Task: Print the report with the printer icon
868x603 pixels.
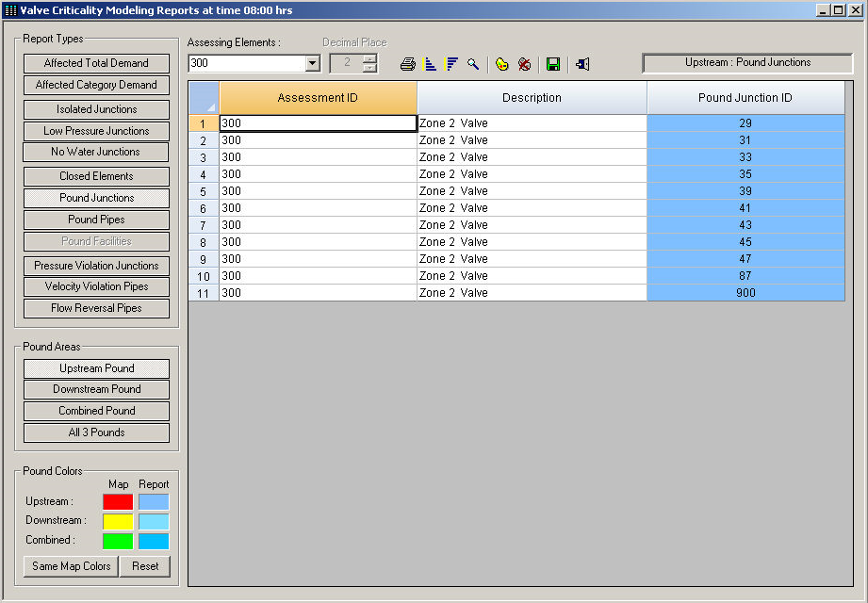Action: tap(408, 64)
